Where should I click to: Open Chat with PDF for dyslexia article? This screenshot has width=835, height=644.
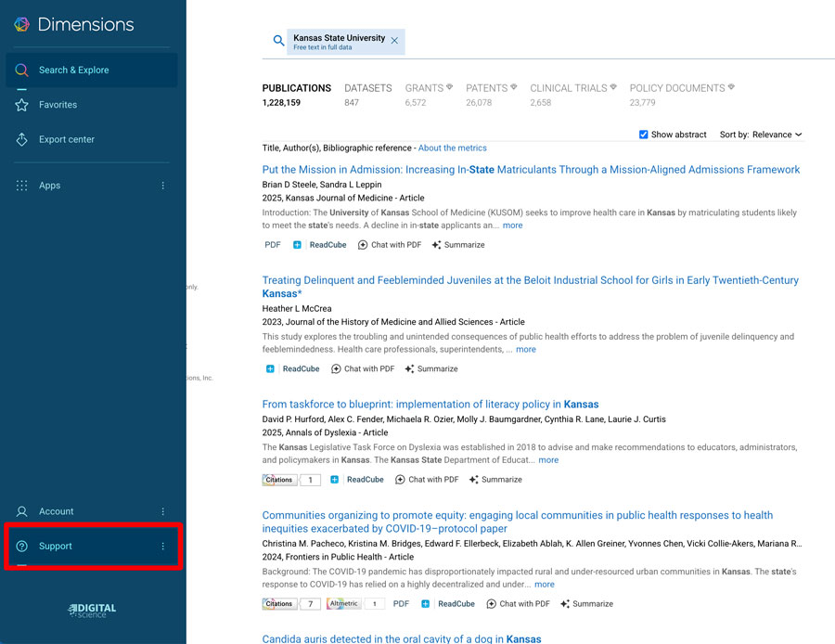click(x=427, y=480)
